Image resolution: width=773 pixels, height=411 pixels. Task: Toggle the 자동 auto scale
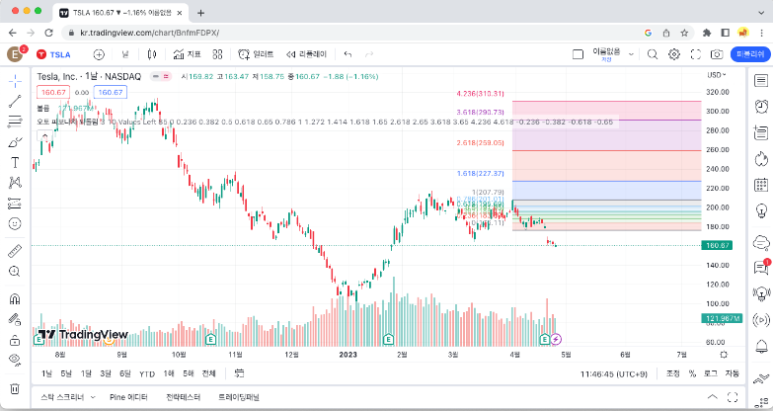click(732, 374)
